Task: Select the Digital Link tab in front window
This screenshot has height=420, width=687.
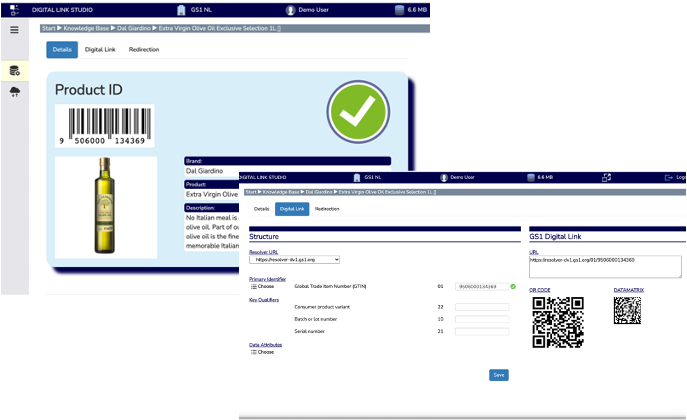Action: point(292,209)
